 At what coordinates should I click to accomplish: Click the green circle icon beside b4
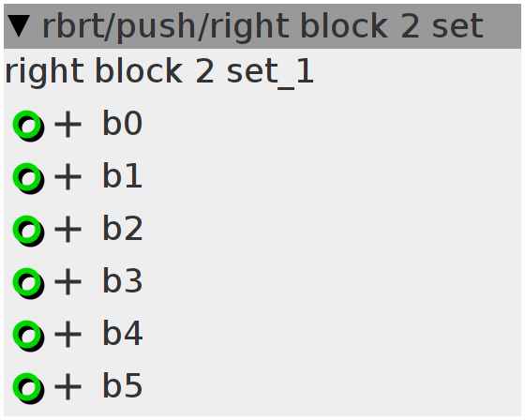pos(28,336)
